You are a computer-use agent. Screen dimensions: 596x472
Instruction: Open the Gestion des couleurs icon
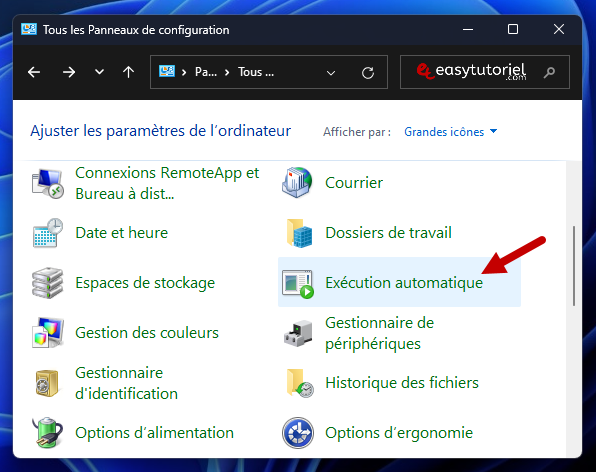point(48,333)
